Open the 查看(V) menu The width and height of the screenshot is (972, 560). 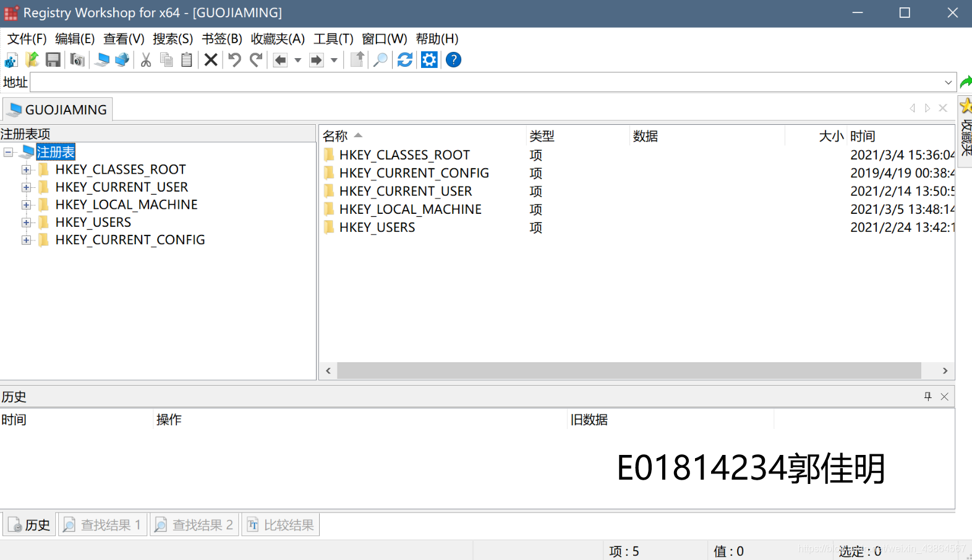[124, 39]
